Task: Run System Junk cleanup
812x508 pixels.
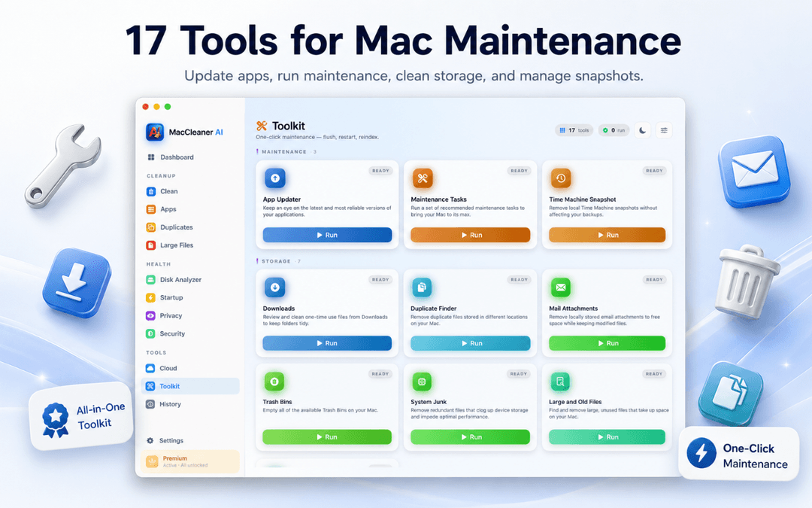Action: point(470,437)
